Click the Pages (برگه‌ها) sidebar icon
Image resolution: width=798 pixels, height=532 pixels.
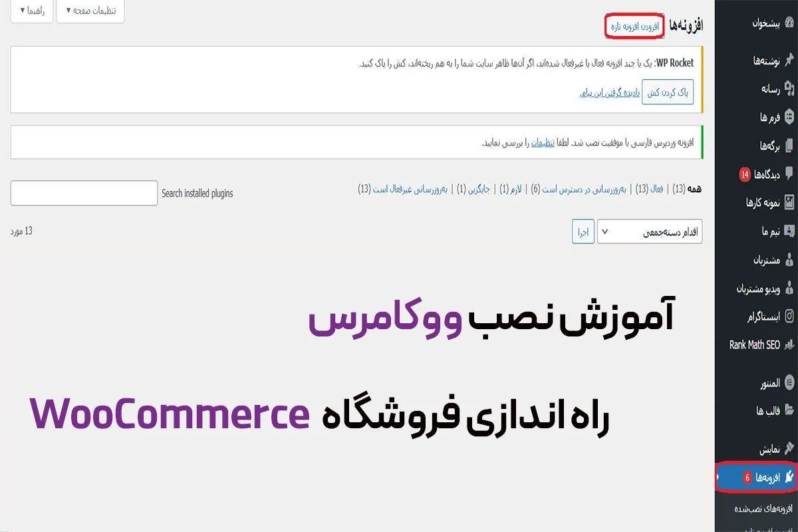tap(790, 145)
